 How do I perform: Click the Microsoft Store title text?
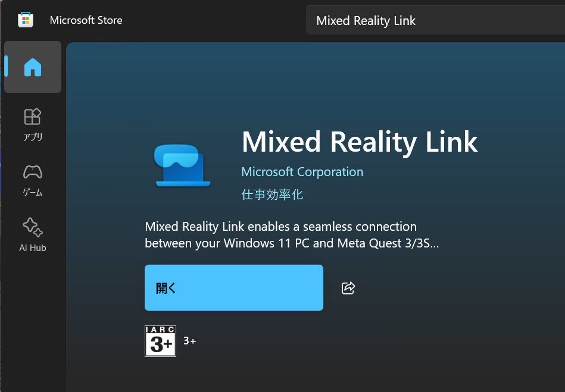pyautogui.click(x=86, y=20)
